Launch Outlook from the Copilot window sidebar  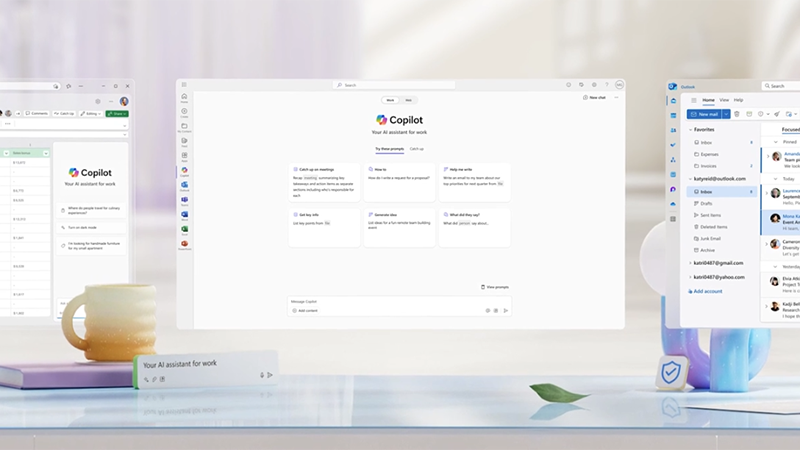click(184, 186)
